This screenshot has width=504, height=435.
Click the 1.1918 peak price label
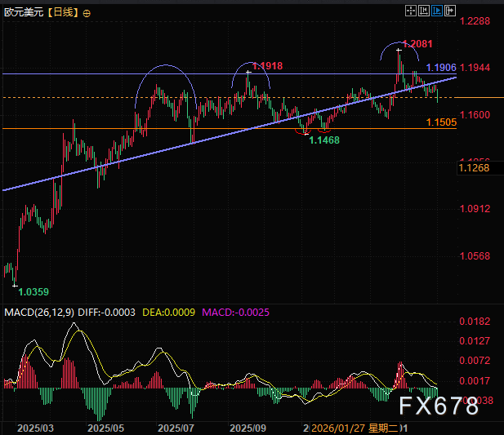(x=267, y=66)
